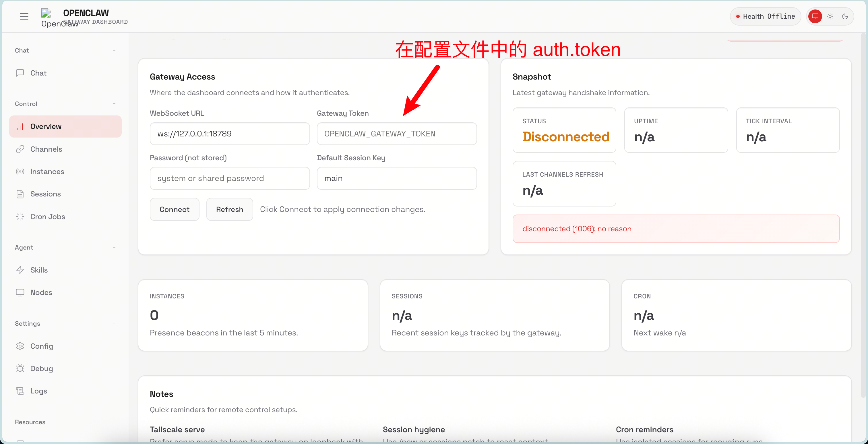868x444 pixels.
Task: Switch to light theme (sun icon)
Action: click(x=830, y=16)
